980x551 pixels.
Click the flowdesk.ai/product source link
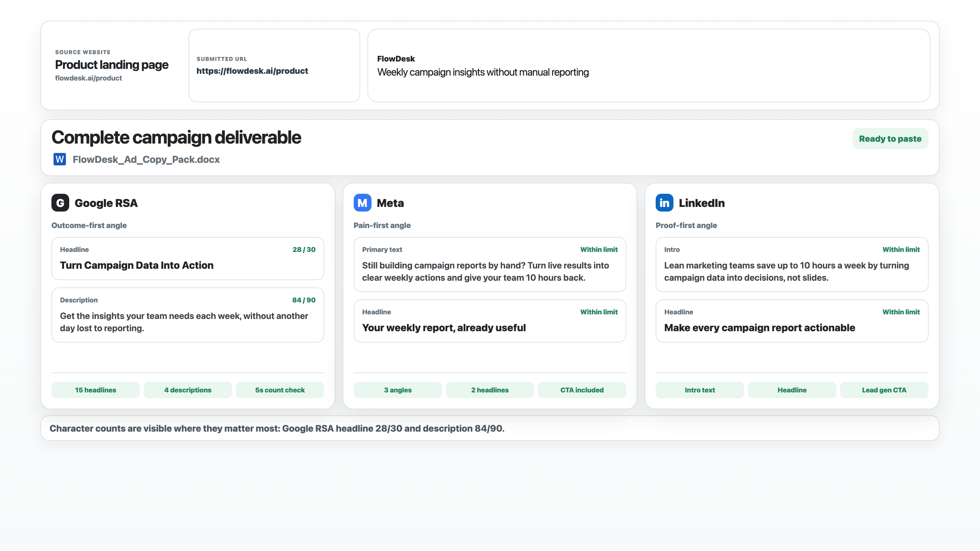click(88, 78)
